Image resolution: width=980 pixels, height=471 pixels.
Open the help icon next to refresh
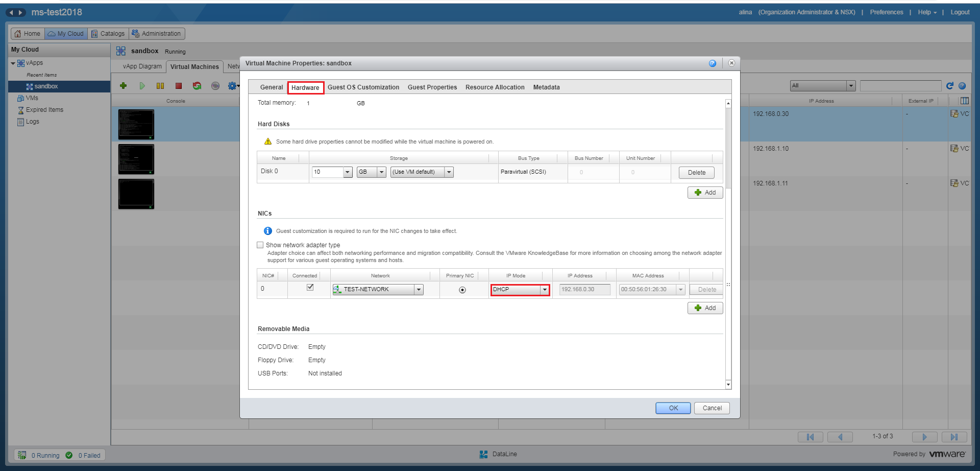point(962,85)
